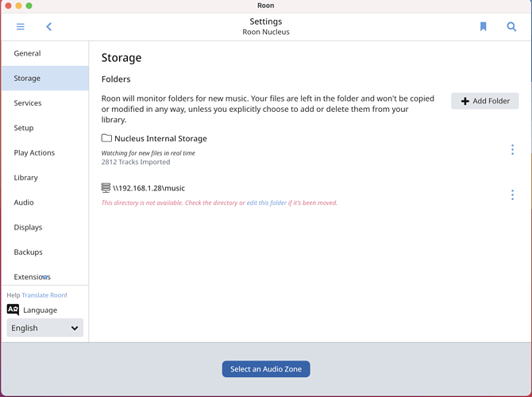
Task: Click the \\192.168.1.28\music path text
Action: click(149, 188)
